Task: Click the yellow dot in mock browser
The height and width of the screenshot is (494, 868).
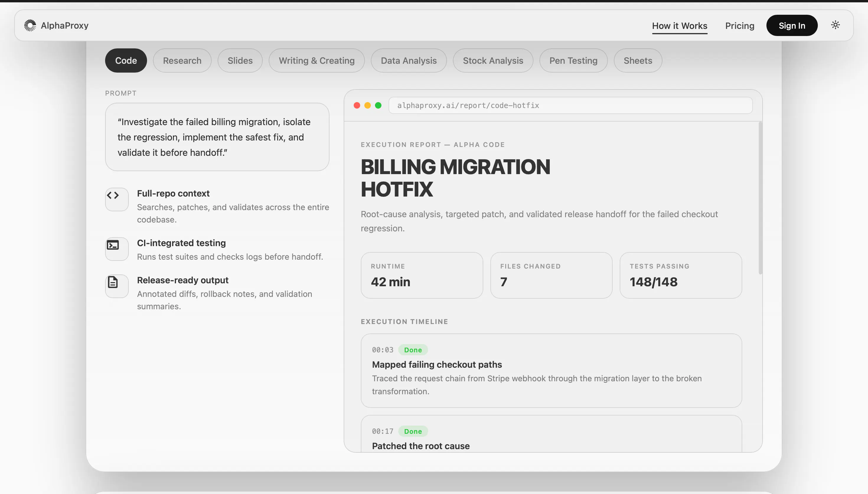Action: [368, 106]
